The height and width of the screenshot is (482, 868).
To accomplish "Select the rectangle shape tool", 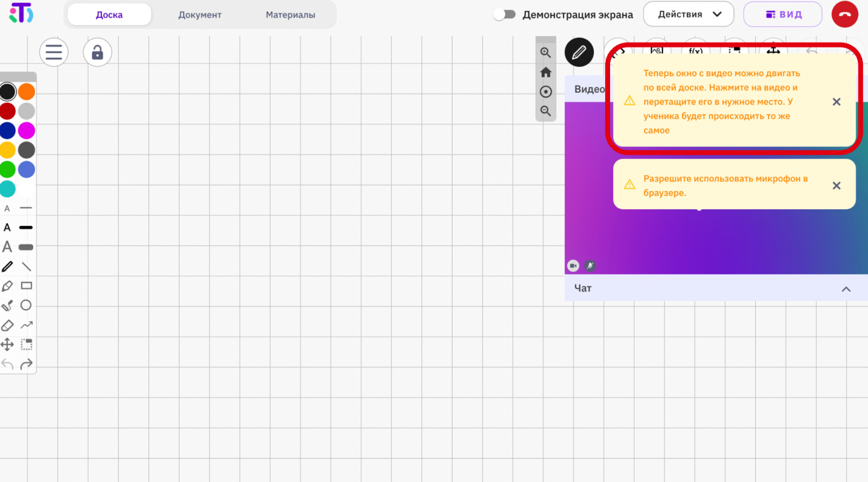I will click(27, 286).
